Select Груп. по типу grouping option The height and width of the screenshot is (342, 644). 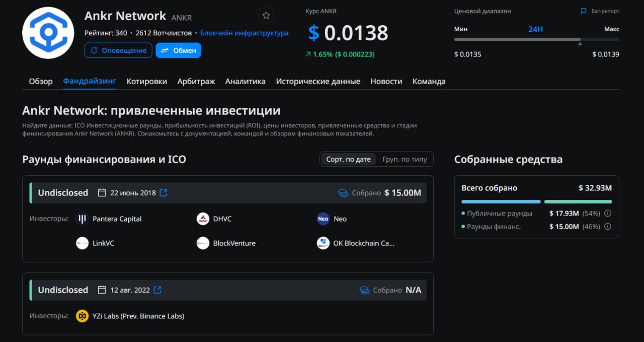405,159
